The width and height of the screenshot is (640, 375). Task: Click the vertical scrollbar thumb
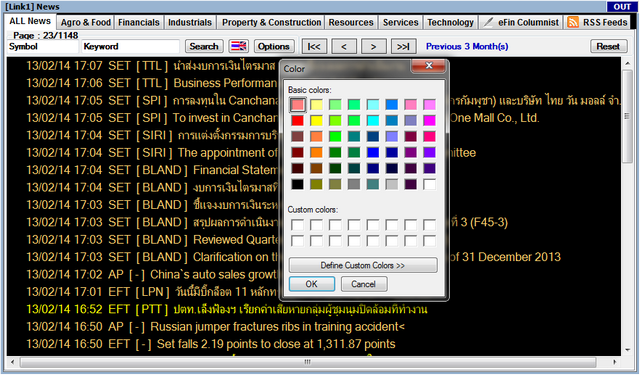coord(627,116)
